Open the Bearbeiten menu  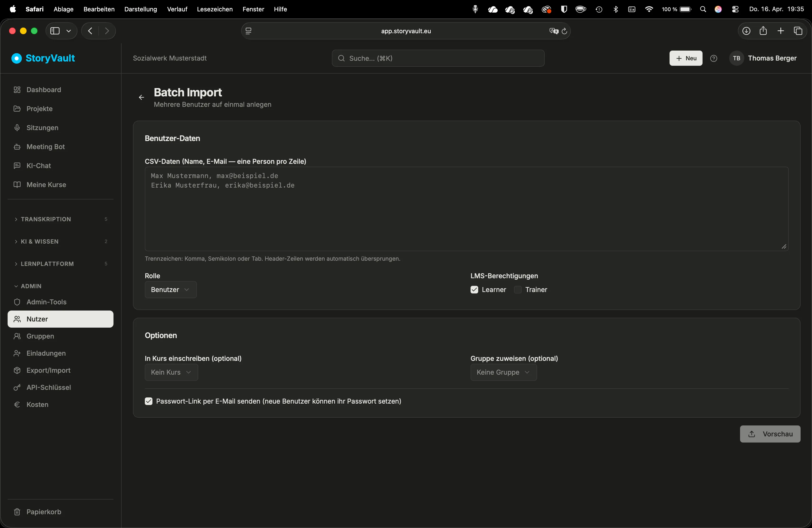[x=99, y=9]
